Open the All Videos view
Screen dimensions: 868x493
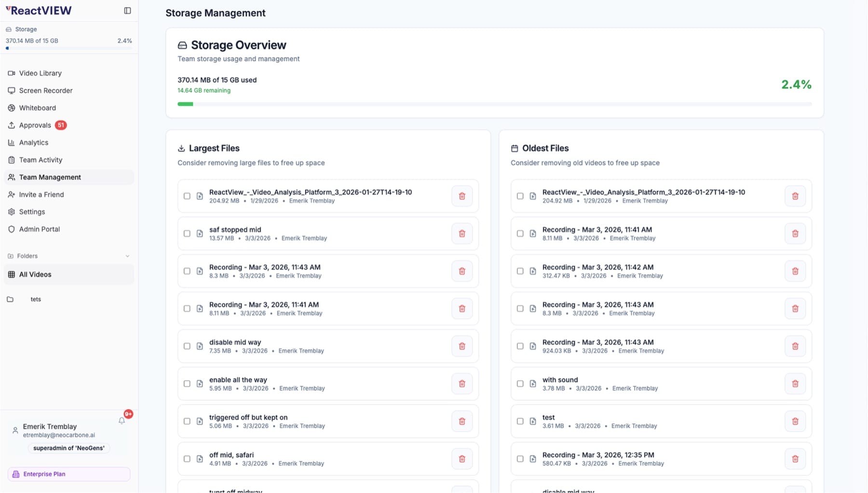pos(69,274)
